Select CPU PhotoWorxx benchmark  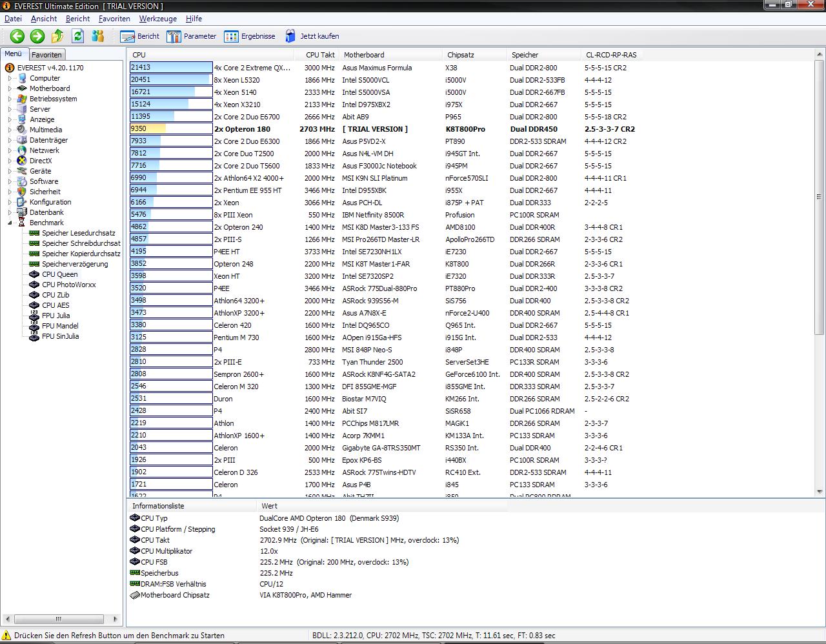(68, 285)
